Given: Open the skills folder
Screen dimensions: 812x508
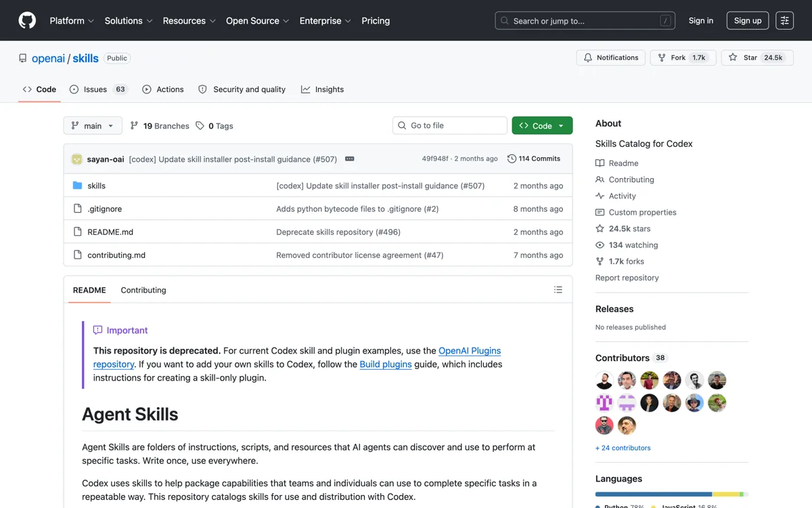Looking at the screenshot, I should (x=96, y=186).
